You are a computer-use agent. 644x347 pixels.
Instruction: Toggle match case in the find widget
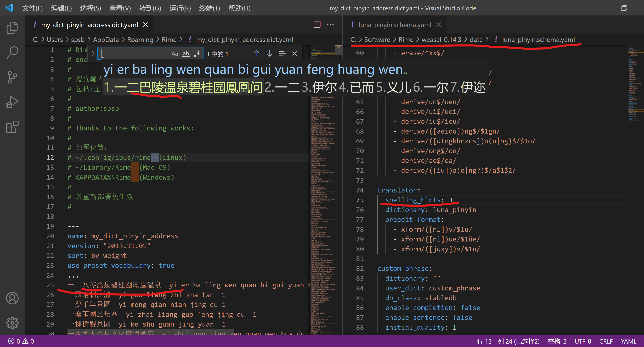coord(174,53)
